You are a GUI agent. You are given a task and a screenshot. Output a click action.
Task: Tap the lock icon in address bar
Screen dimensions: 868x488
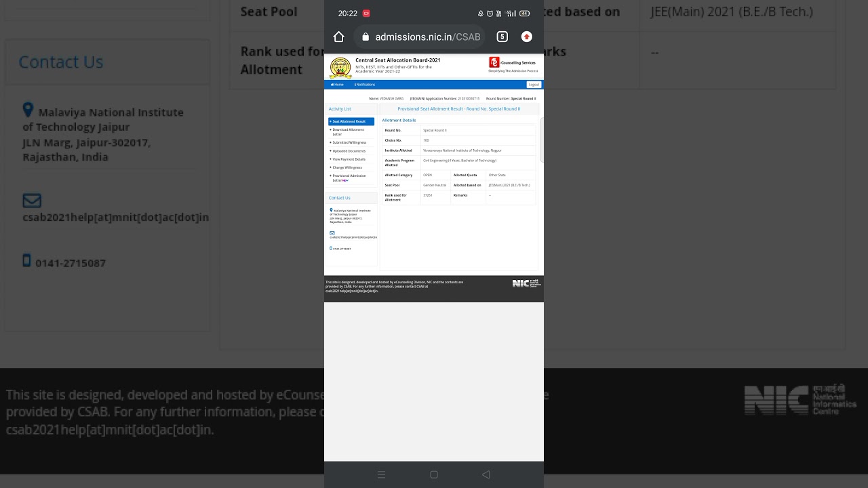(x=366, y=37)
